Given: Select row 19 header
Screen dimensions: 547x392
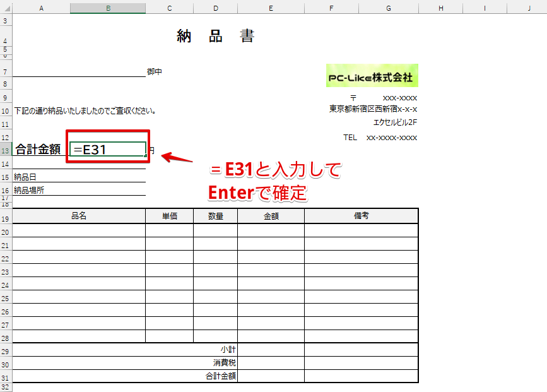Looking at the screenshot, I should coord(6,217).
